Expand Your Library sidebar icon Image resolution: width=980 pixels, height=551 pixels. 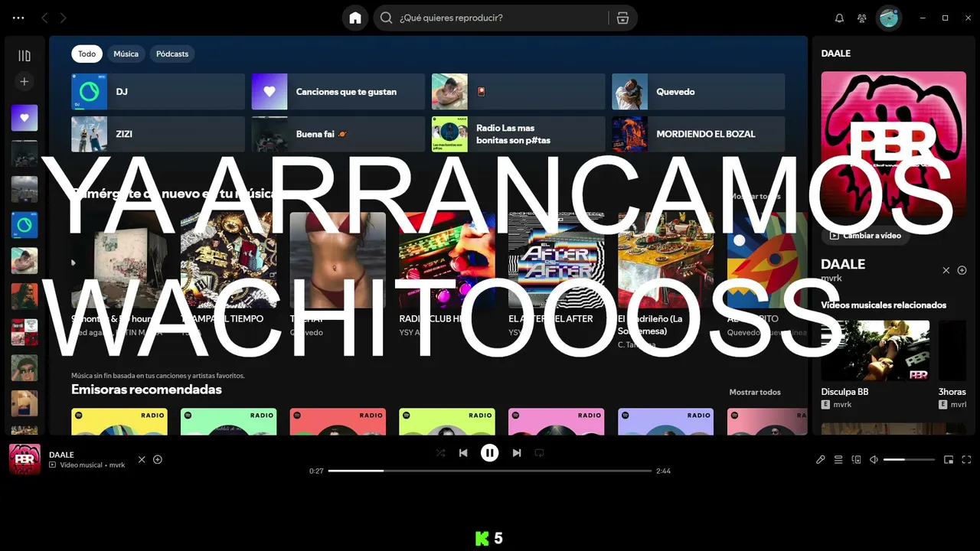coord(24,56)
